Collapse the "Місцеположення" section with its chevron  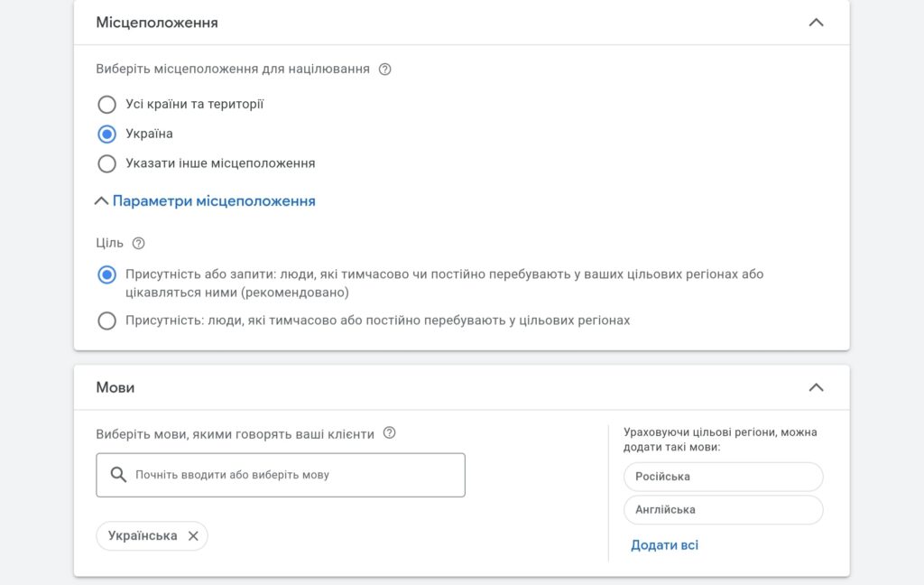click(x=816, y=22)
